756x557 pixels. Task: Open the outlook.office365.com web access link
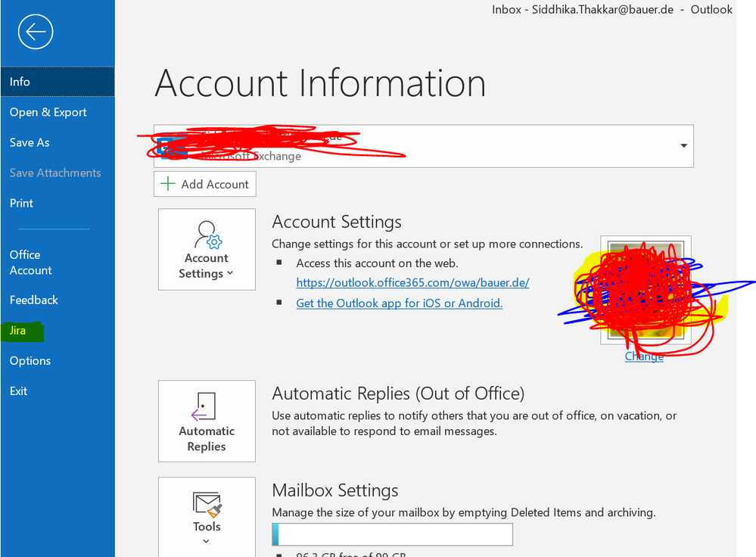412,282
